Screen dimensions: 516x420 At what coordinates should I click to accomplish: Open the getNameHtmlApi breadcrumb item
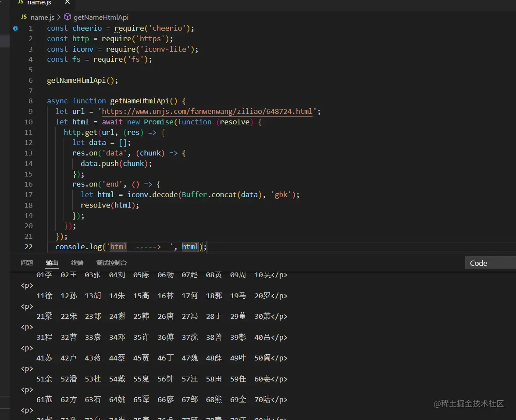[x=101, y=17]
